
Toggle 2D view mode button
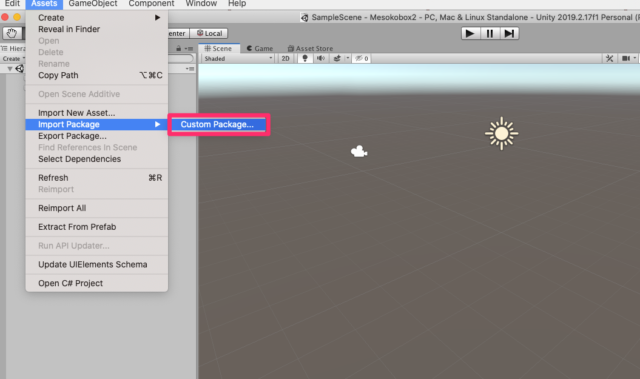(x=285, y=58)
